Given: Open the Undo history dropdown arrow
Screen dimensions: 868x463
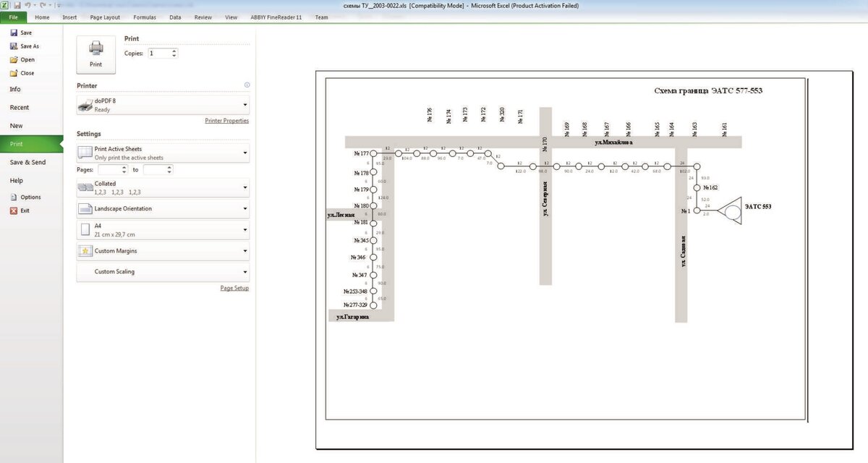Looking at the screenshot, I should 34,5.
